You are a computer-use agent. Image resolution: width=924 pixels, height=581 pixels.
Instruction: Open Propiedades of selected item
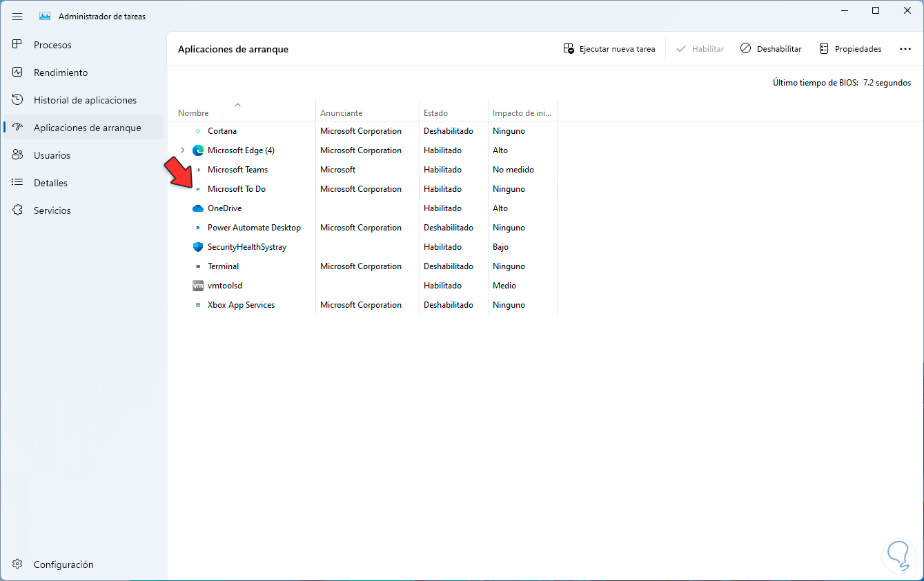[x=850, y=49]
